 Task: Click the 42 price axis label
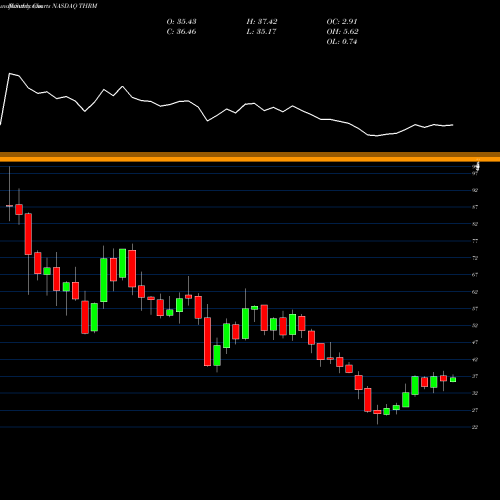point(475,359)
